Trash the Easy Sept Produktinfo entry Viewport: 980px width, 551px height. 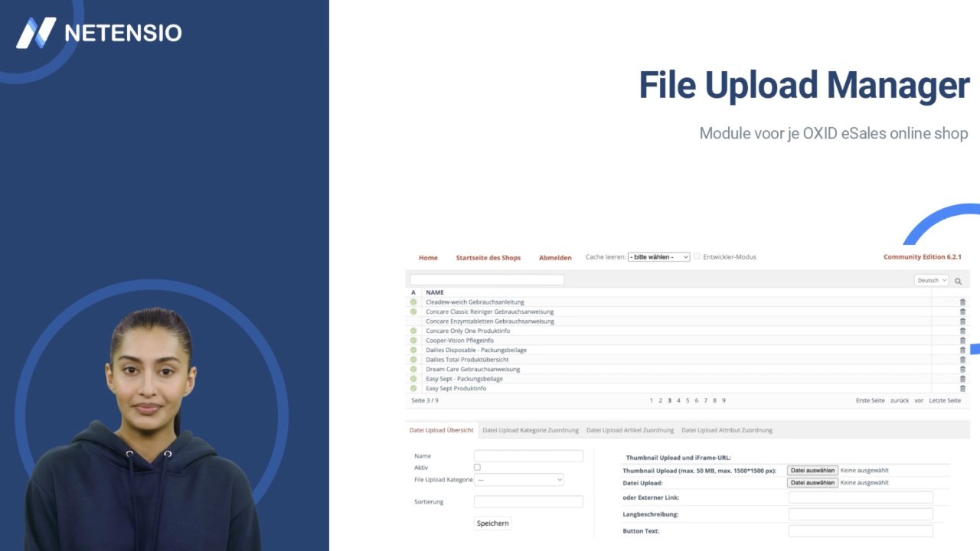coord(962,388)
